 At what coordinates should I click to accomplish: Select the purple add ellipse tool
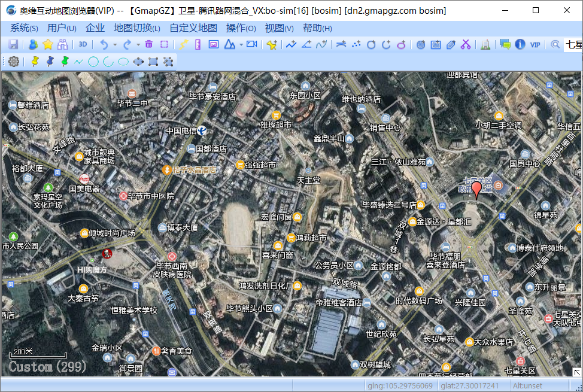(x=401, y=45)
